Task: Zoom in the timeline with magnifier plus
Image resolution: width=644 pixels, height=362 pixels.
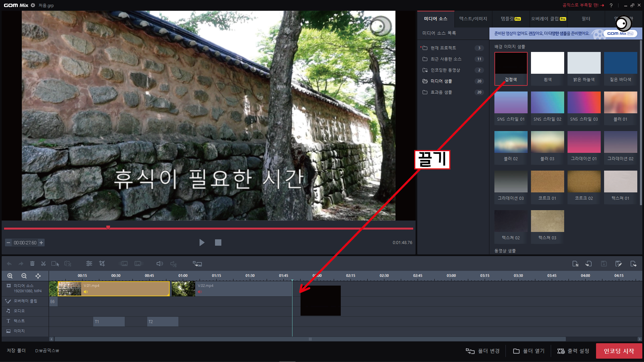Action: [x=10, y=276]
